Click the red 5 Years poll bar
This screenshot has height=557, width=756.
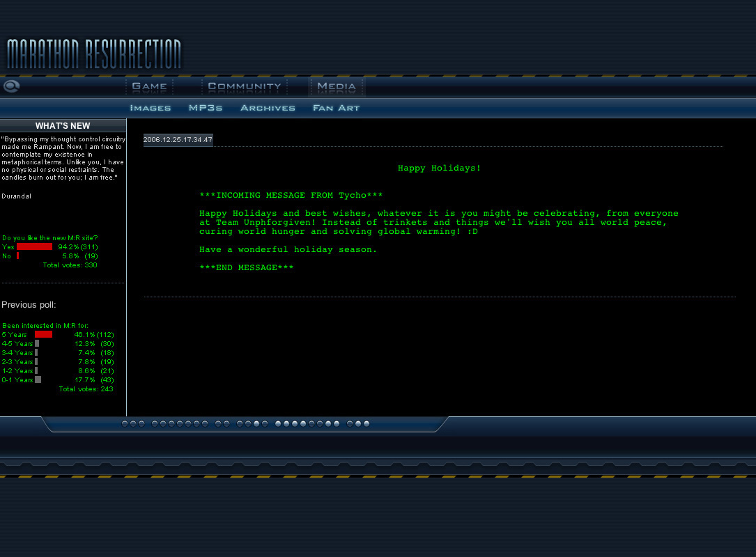43,334
